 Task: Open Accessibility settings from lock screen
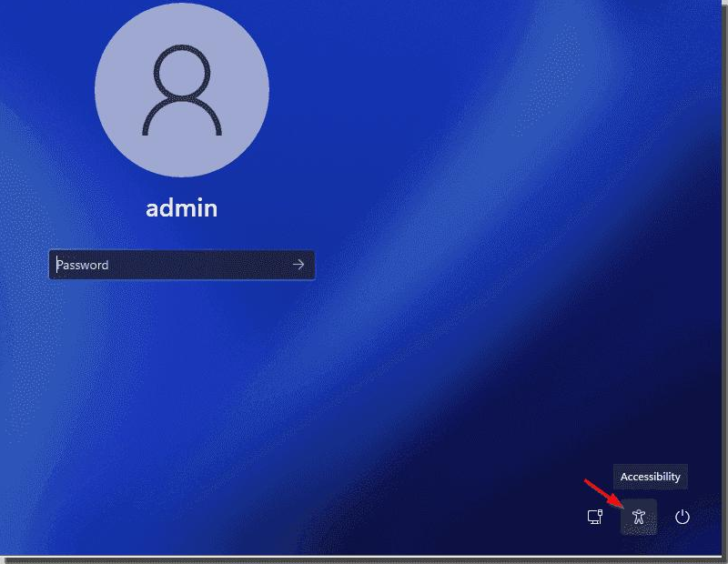[638, 515]
